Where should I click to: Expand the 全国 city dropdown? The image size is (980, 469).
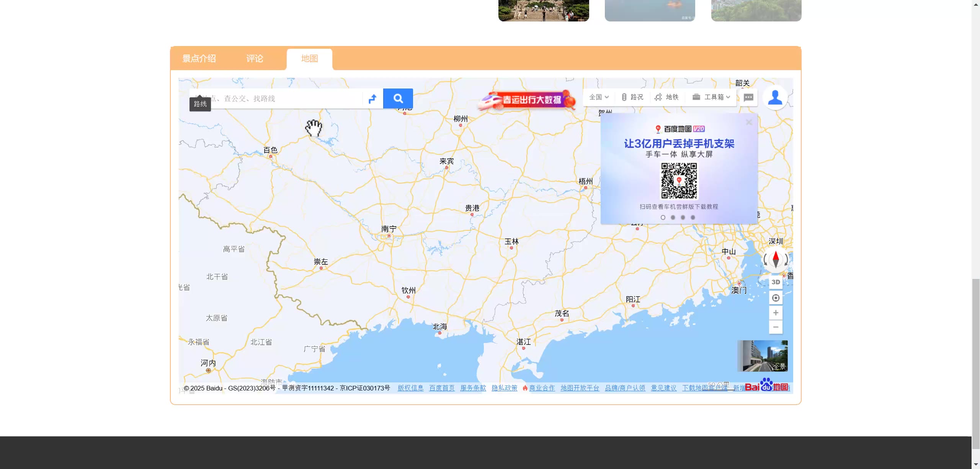(x=599, y=97)
